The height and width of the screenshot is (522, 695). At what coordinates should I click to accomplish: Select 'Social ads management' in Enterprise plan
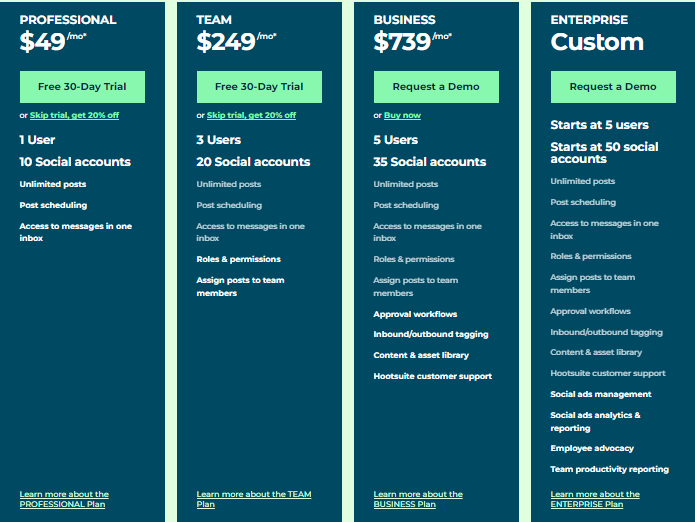601,394
